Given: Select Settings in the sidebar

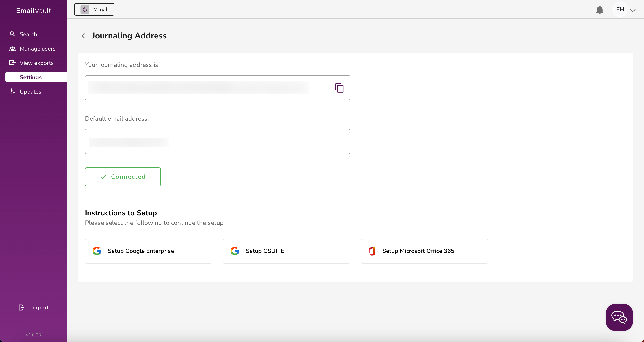Looking at the screenshot, I should (31, 77).
